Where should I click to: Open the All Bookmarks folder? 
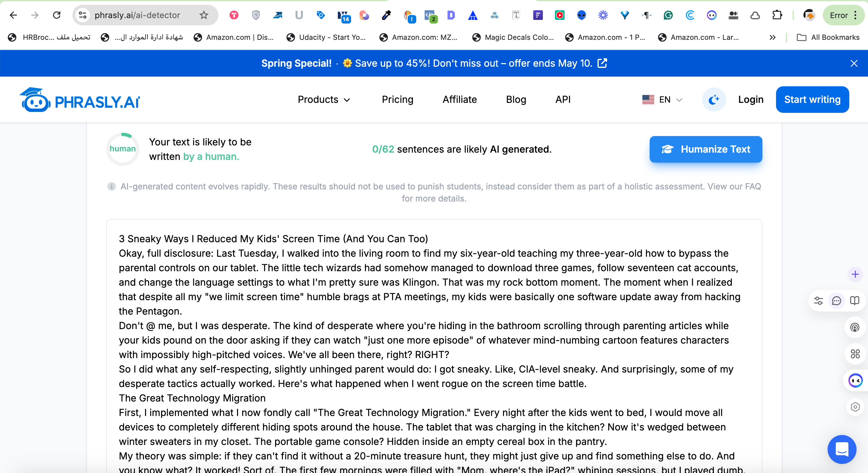point(828,37)
